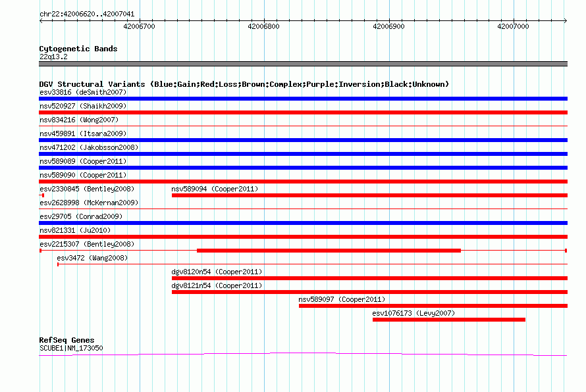Click the nsv520927 (Shaikh2009) label
Image resolution: width=586 pixels, height=392 pixels.
[83, 106]
